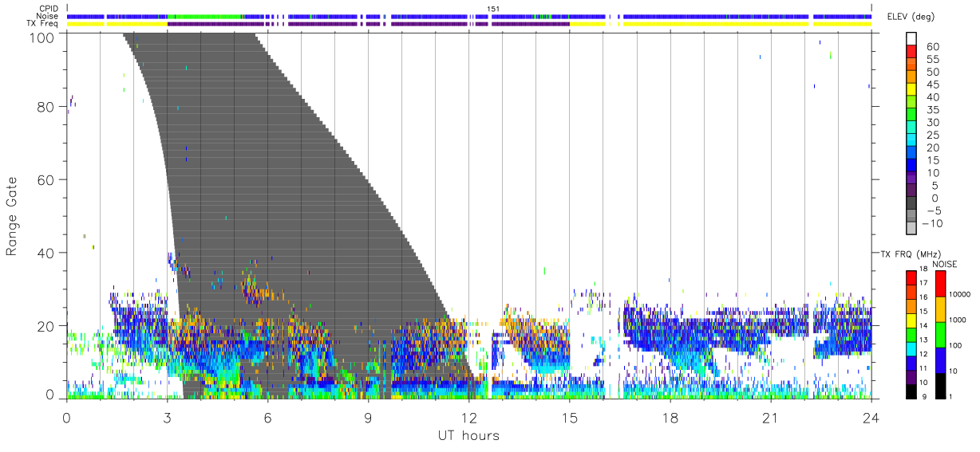Pick the white top swatch of ELEV colorbar
This screenshot has width=980, height=452.
point(911,39)
